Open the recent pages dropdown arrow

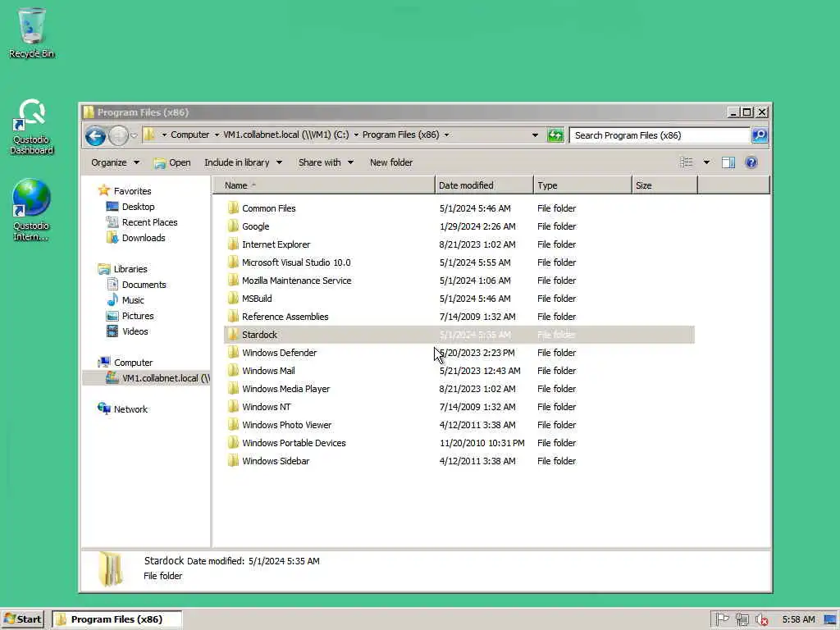click(134, 136)
